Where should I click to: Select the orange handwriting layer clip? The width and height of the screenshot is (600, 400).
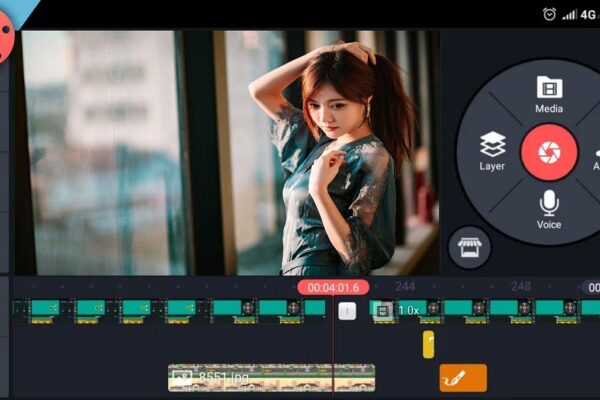(x=463, y=378)
